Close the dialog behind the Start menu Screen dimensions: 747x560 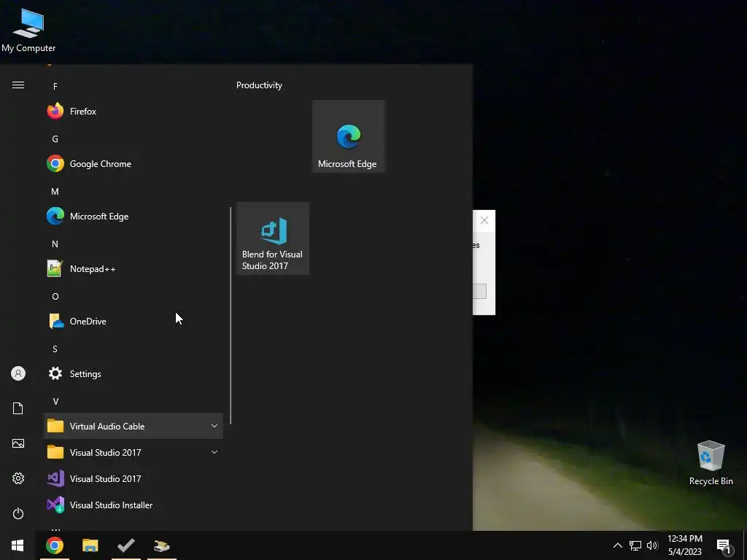pos(484,220)
